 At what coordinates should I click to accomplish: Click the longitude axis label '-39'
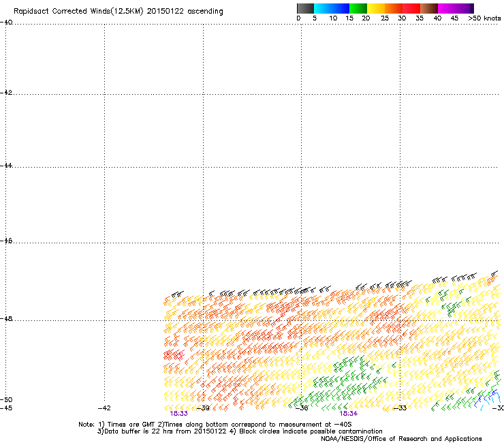pyautogui.click(x=203, y=408)
